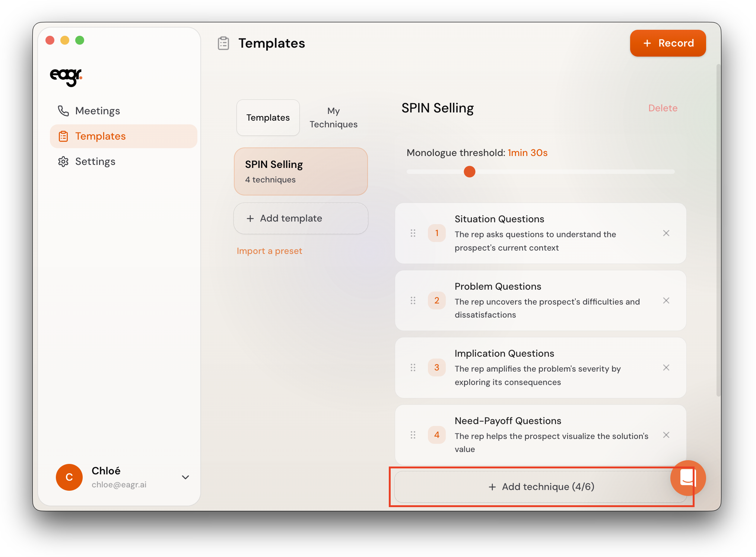The width and height of the screenshot is (756, 557).
Task: Select the Templates tab
Action: [x=268, y=118]
